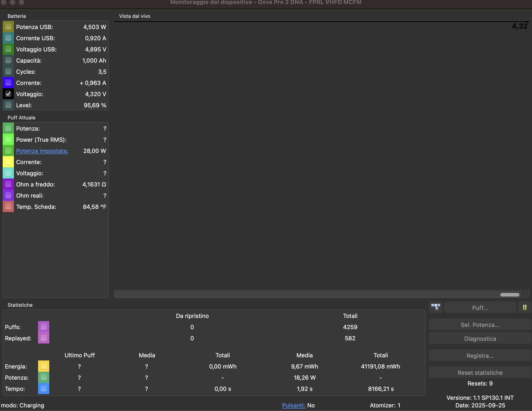This screenshot has width=532, height=411.
Task: Enable the battery Level checkbox
Action: 8,105
